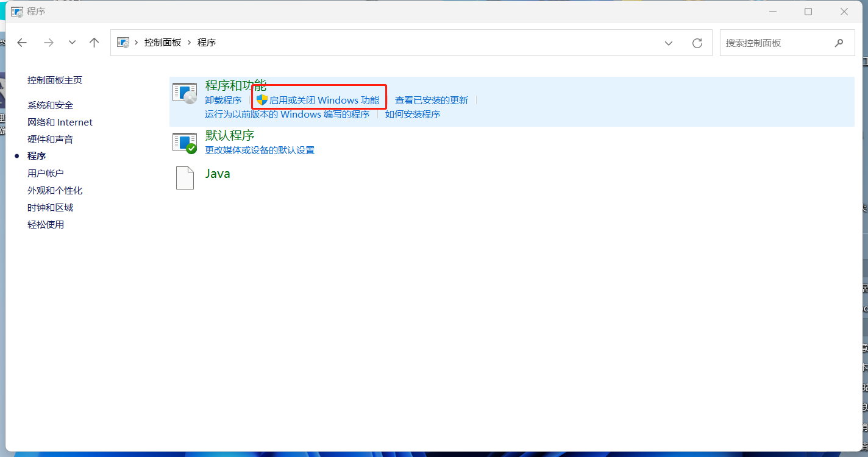Expand chevron before 控制面板 breadcrumb

(x=137, y=43)
